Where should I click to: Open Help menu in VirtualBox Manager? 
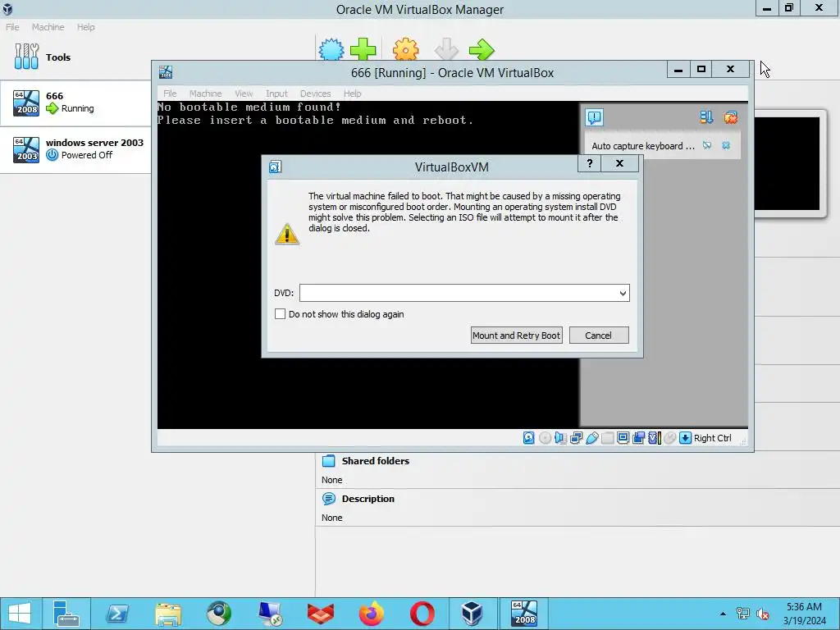(85, 27)
